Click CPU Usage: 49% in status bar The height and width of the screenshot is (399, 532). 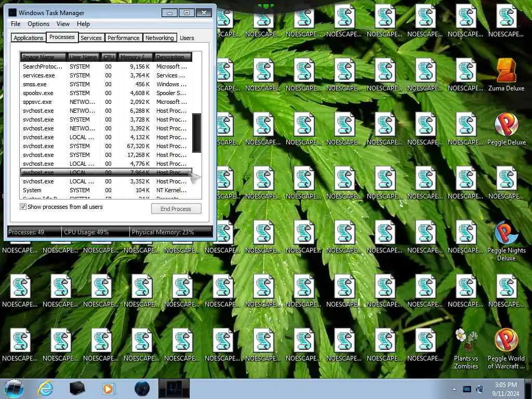[x=96, y=232]
